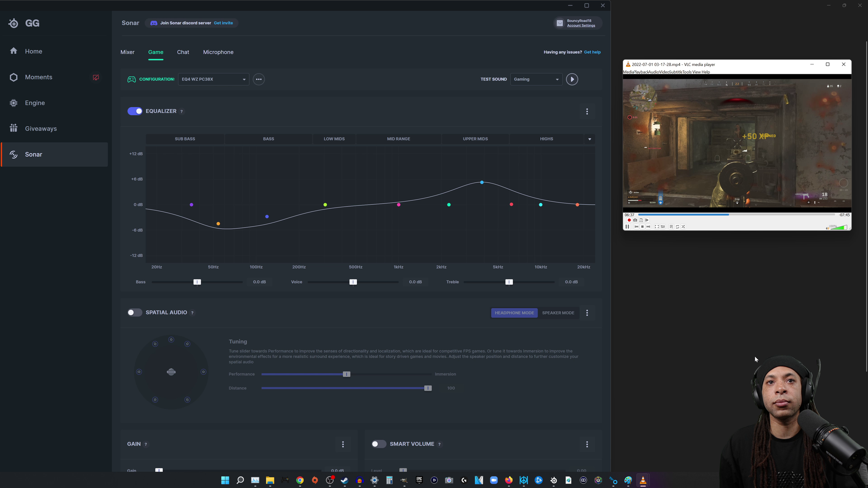868x488 pixels.
Task: Enable Spatial Audio
Action: coord(134,312)
